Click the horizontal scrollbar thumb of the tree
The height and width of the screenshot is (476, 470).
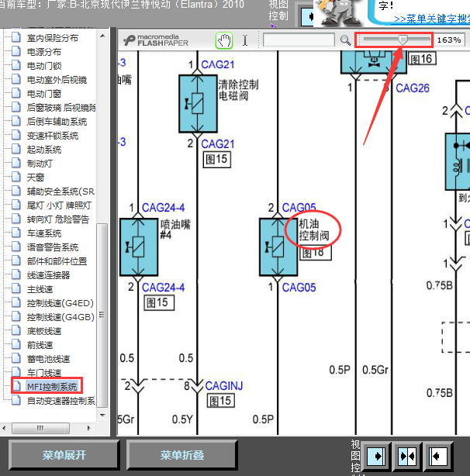point(40,429)
